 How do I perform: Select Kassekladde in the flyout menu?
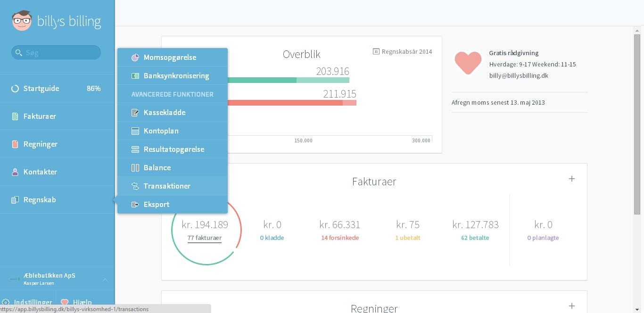tap(173, 113)
